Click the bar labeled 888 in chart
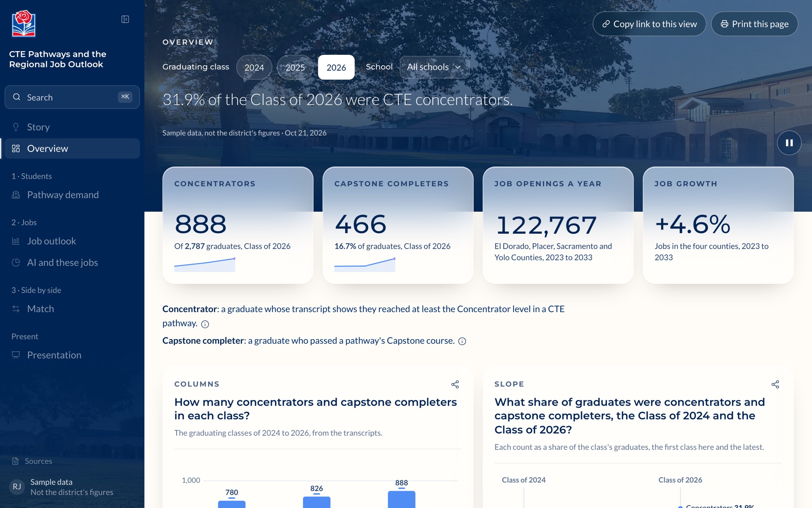812x508 pixels. (401, 499)
